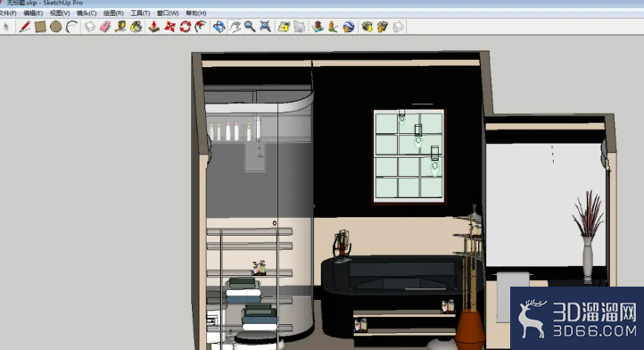Select the arrow Select tool

[6, 27]
